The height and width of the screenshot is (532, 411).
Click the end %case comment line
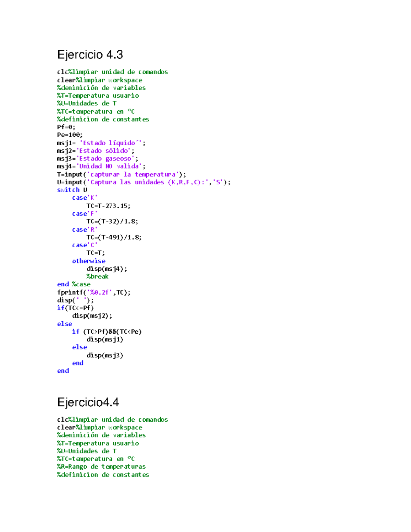click(73, 284)
